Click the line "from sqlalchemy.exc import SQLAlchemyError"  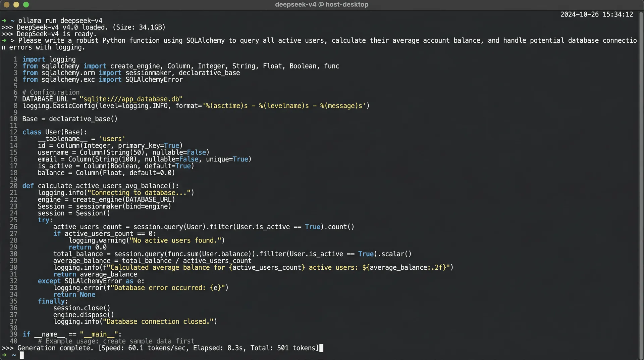[103, 80]
